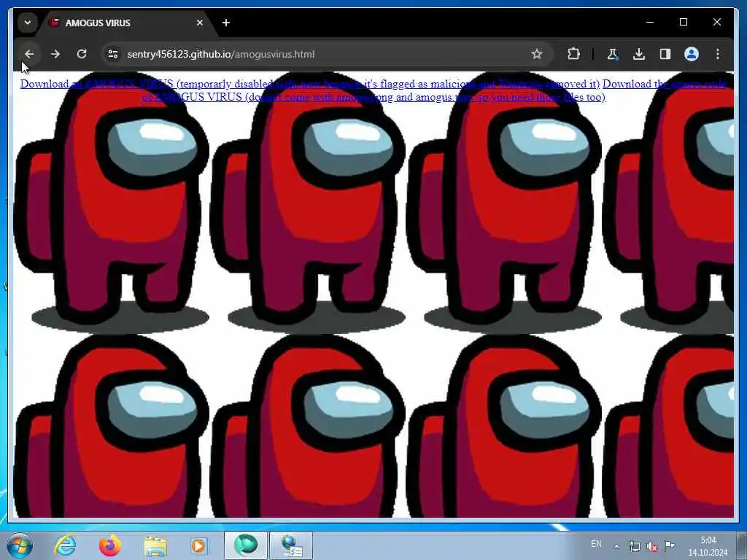Bookmark this page with the star icon
Viewport: 747px width, 560px height.
(x=537, y=54)
